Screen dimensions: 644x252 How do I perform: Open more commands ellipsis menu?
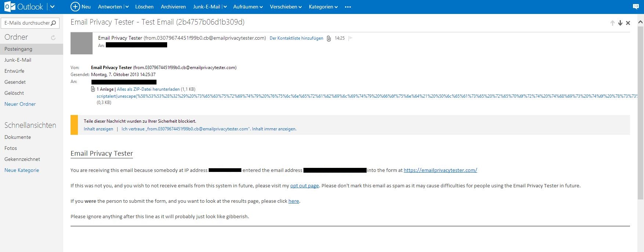[348, 7]
